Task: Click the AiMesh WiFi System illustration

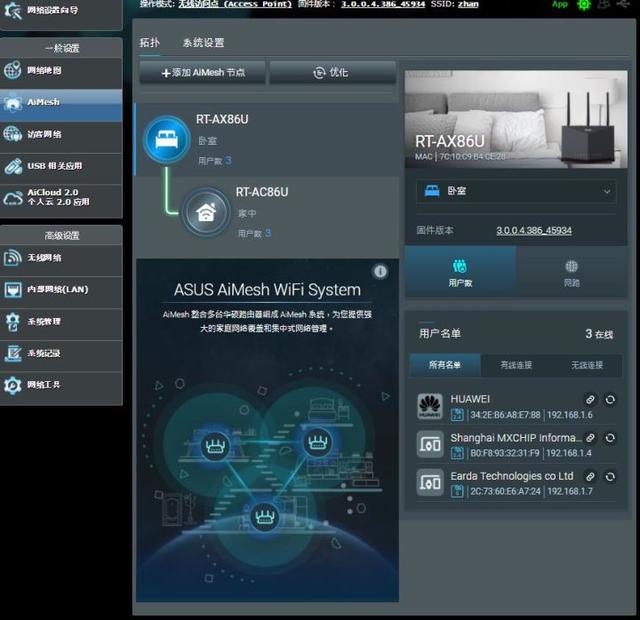Action: (267, 473)
